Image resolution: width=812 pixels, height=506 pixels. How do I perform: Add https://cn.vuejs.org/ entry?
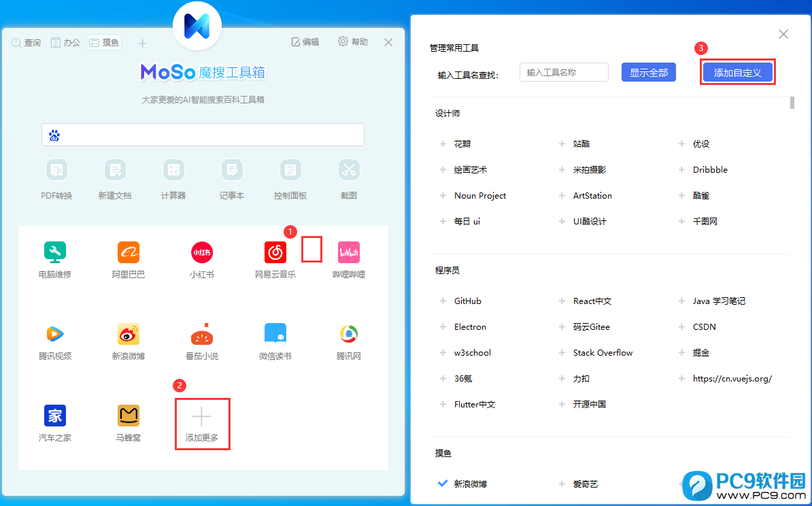[x=681, y=379]
